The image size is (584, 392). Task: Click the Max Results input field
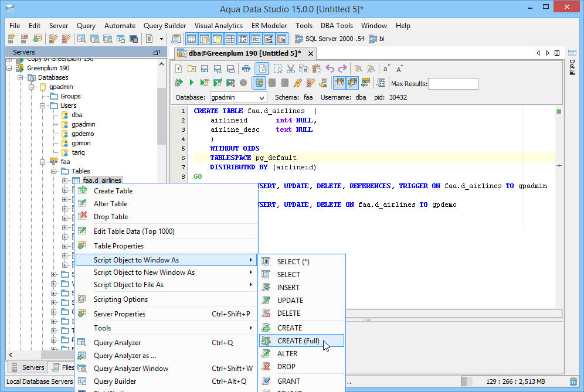pos(453,84)
